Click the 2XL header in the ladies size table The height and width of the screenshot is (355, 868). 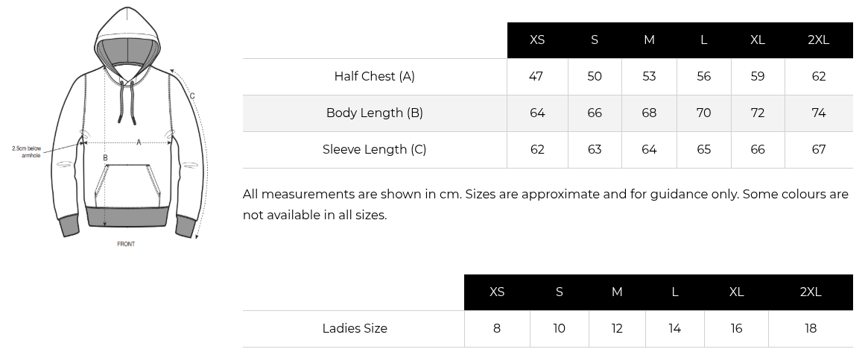[810, 292]
